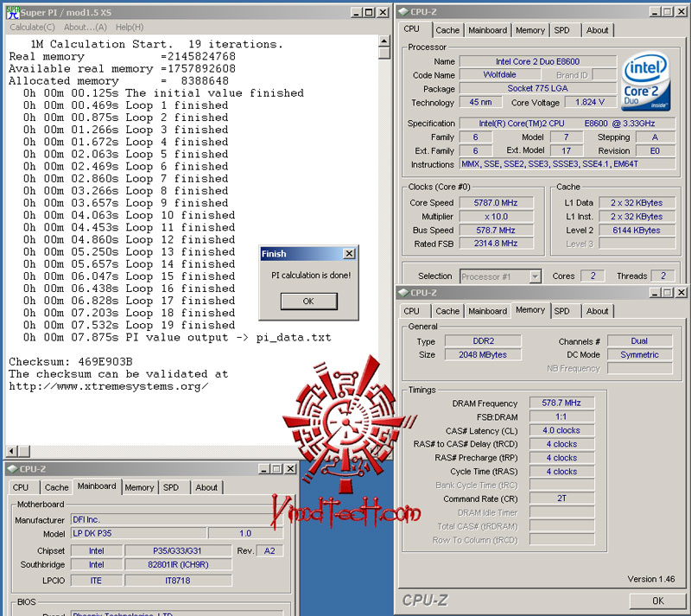Click the memory Type DDR2 value

483,341
